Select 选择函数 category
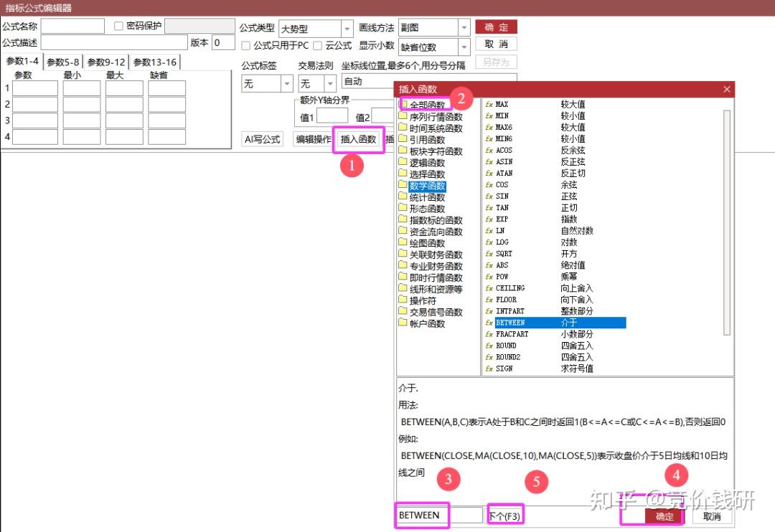775x532 pixels. [x=427, y=174]
